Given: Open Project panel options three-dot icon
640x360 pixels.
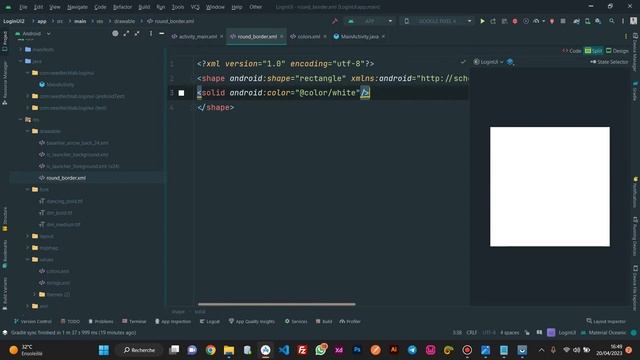Looking at the screenshot, I should [151, 33].
